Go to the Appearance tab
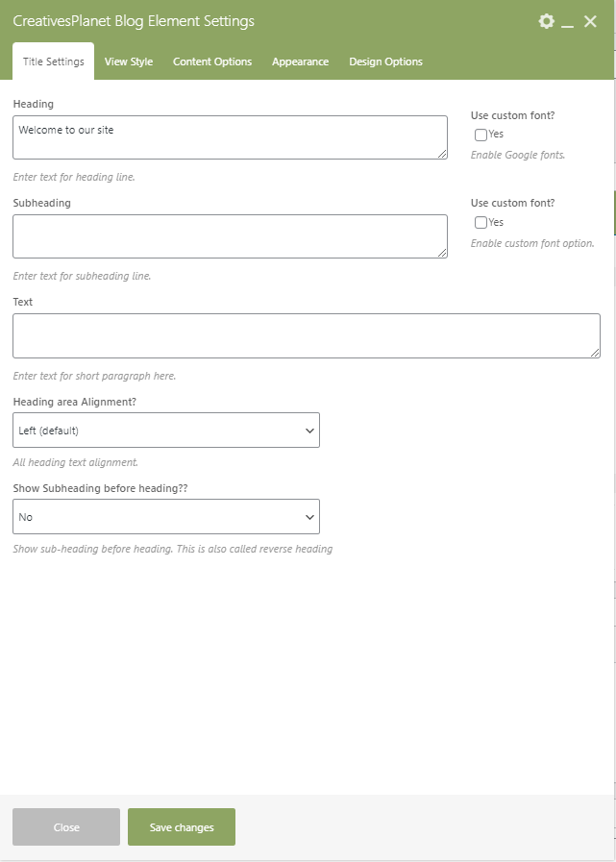Screen dimensions: 616x862 pos(300,62)
